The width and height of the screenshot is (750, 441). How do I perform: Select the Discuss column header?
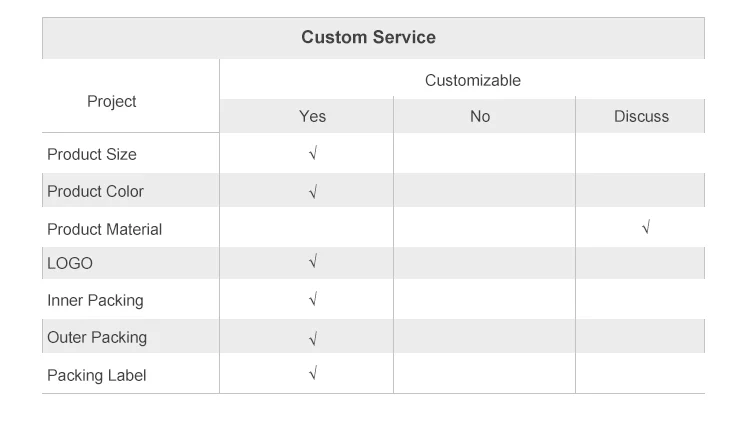641,117
